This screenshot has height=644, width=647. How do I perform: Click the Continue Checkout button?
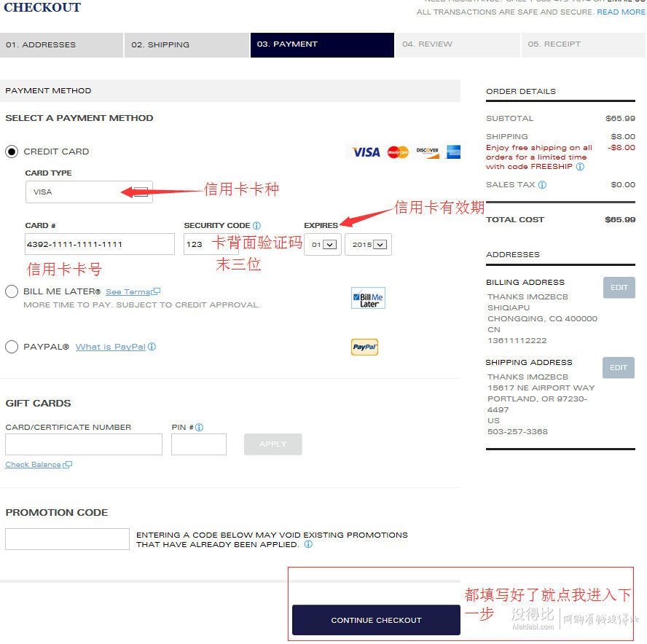tap(376, 620)
